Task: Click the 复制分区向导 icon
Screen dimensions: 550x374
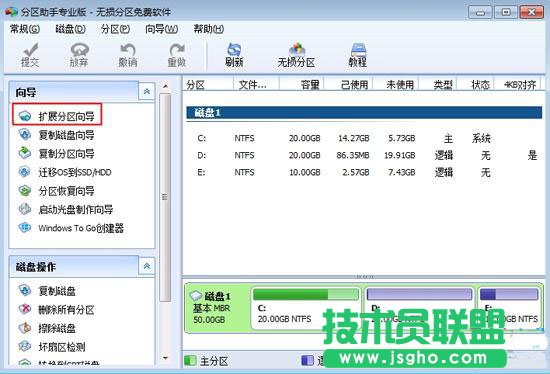Action: click(x=25, y=153)
